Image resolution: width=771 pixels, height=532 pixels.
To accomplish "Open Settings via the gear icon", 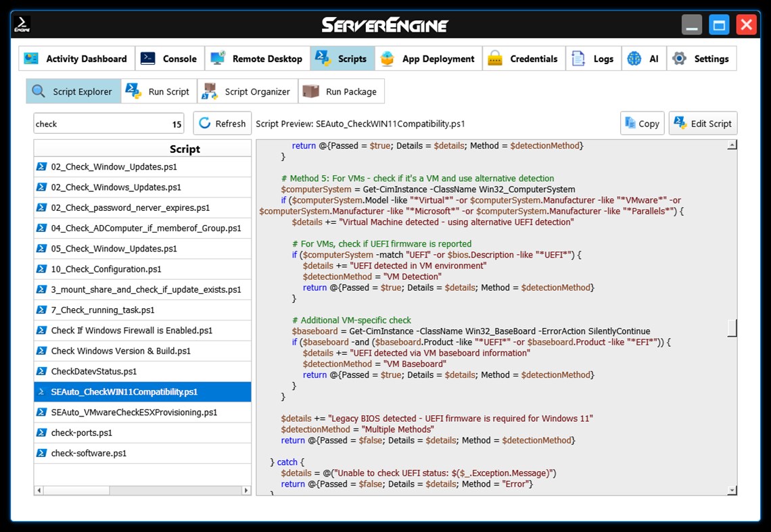I will click(681, 58).
